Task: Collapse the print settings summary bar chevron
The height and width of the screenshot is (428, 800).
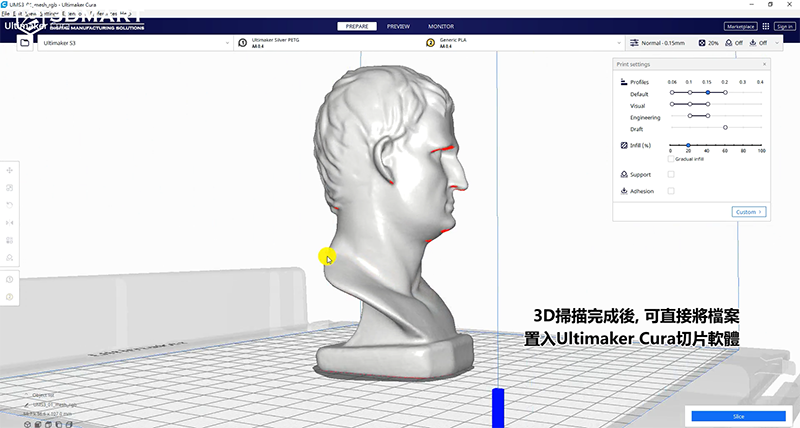Action: [x=777, y=44]
